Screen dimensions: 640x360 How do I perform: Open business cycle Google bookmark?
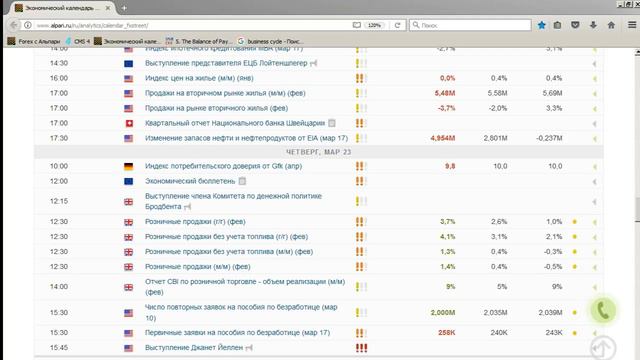point(270,41)
